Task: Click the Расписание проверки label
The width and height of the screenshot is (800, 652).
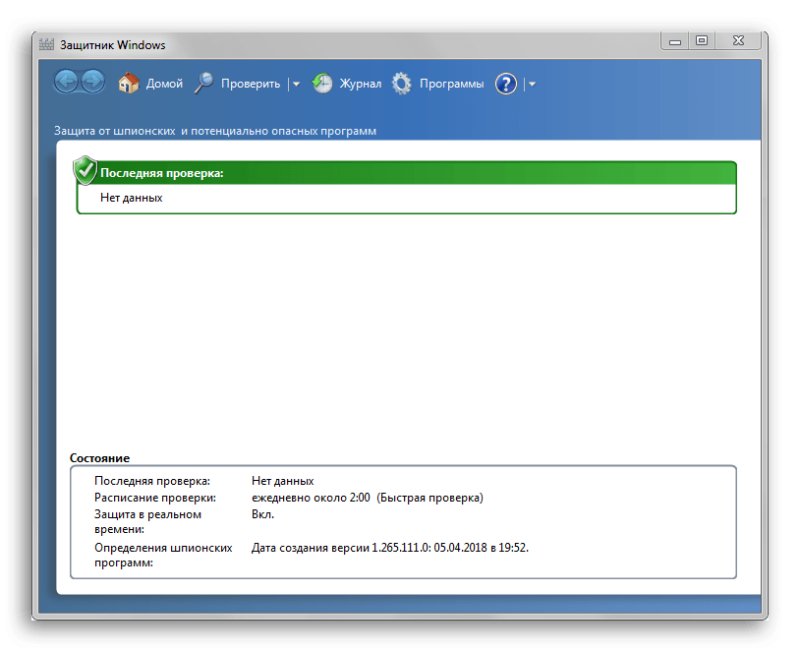Action: point(155,497)
